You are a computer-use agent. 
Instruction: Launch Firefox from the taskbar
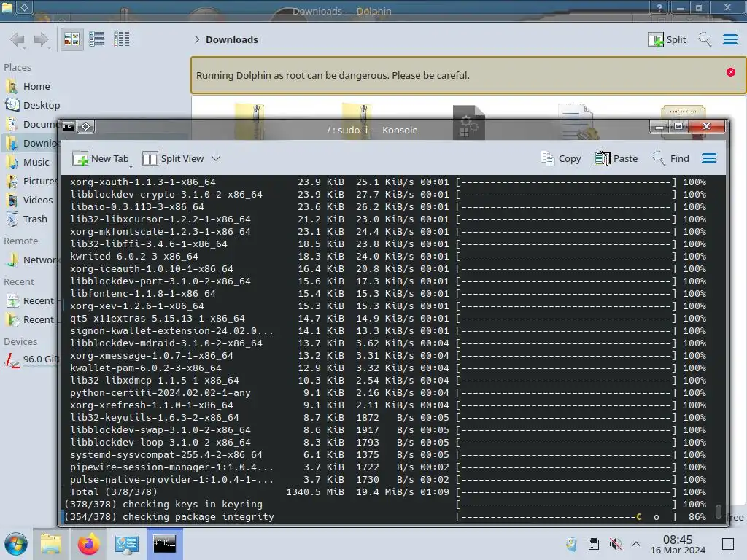88,544
